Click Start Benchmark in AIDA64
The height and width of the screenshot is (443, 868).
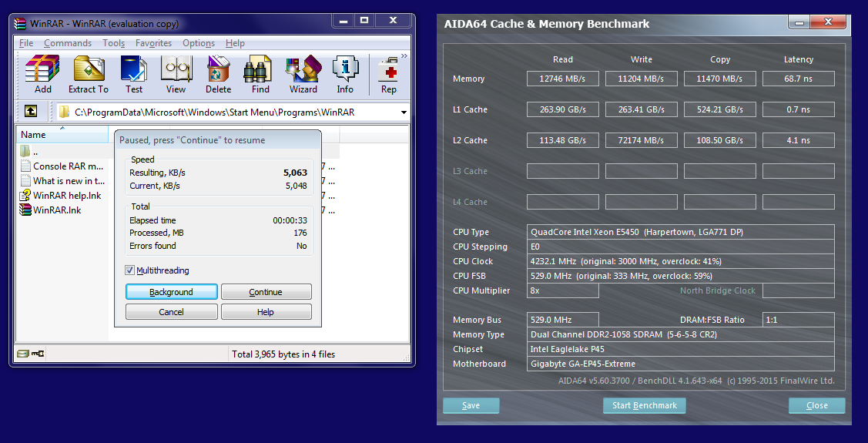point(645,405)
